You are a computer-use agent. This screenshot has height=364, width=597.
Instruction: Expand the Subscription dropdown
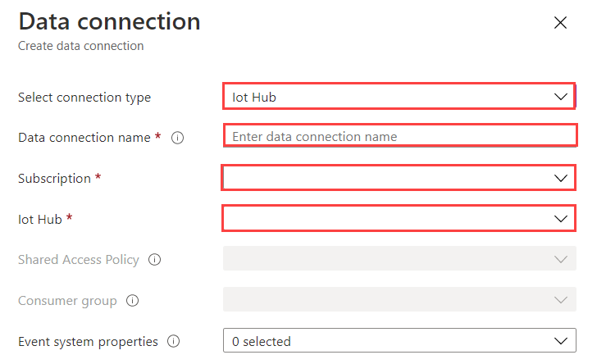click(x=399, y=178)
